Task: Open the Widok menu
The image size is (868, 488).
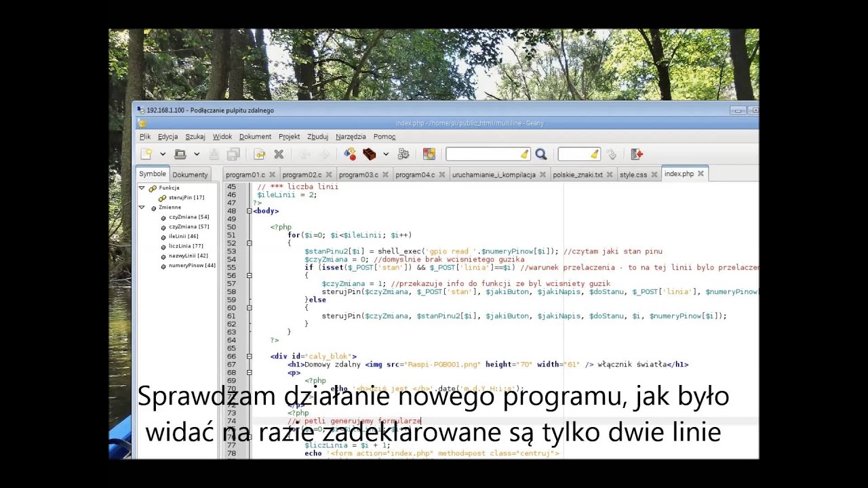Action: (x=222, y=137)
